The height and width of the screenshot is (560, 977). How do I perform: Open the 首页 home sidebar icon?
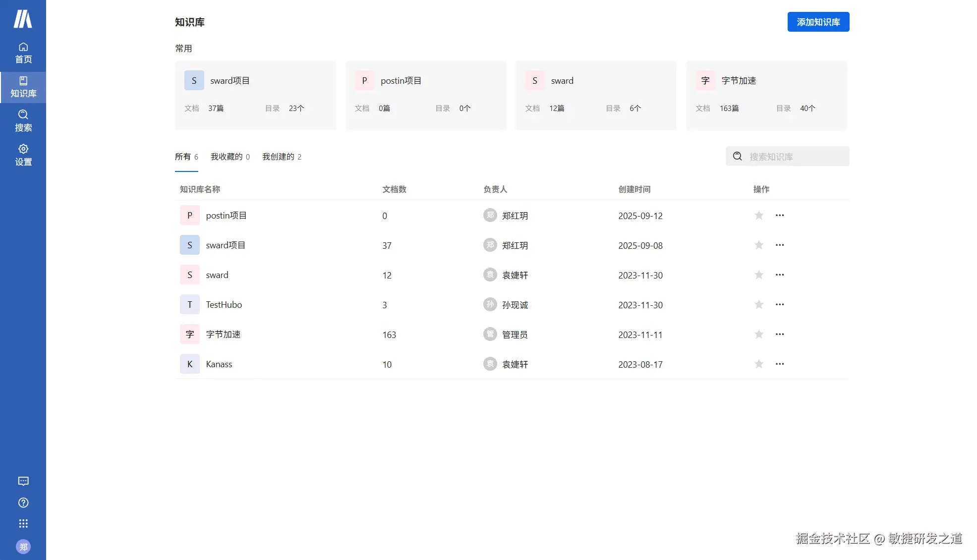(23, 53)
